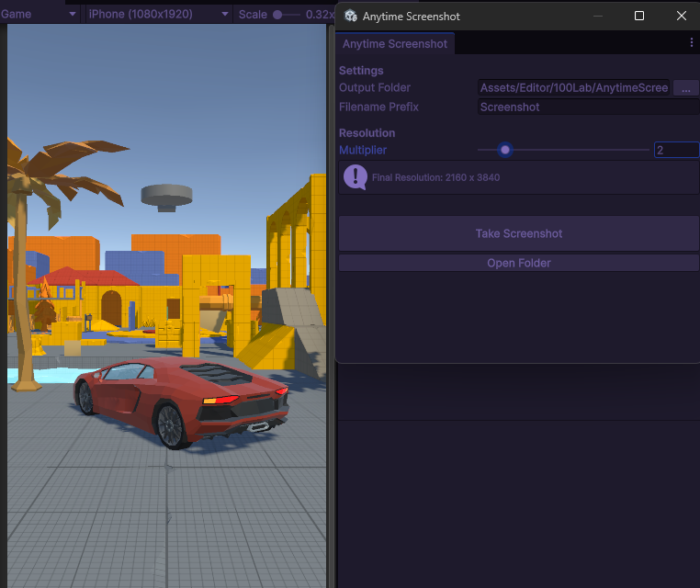The height and width of the screenshot is (588, 700).
Task: Click the Open Folder button
Action: [519, 263]
